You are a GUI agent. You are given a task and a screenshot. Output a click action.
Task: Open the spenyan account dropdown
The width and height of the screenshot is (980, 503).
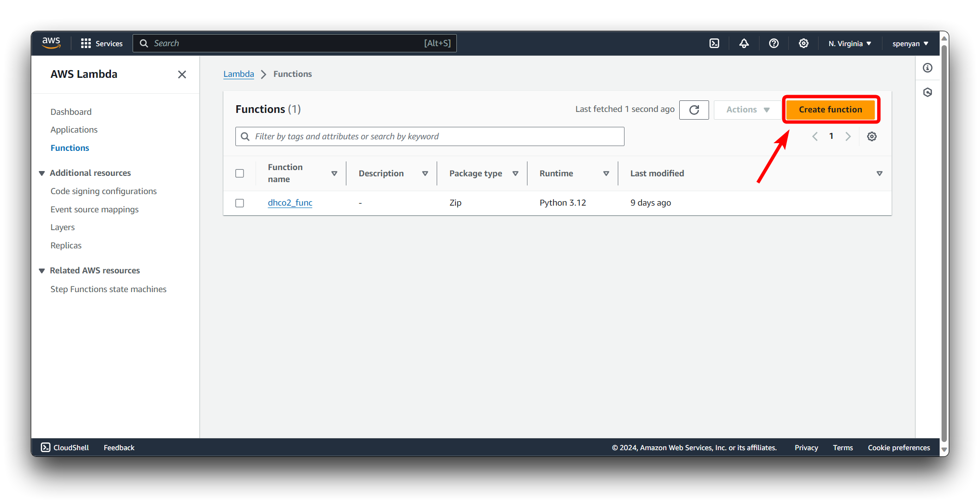(910, 43)
